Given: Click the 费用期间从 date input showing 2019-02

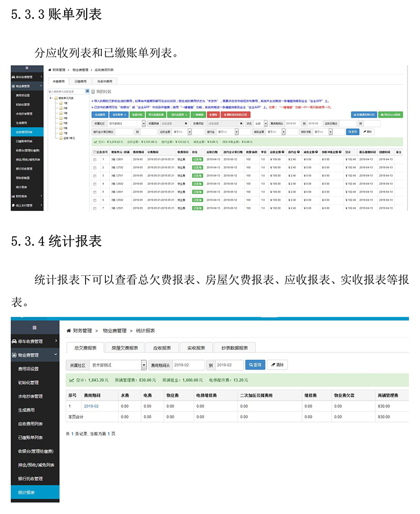Looking at the screenshot, I should (x=188, y=365).
